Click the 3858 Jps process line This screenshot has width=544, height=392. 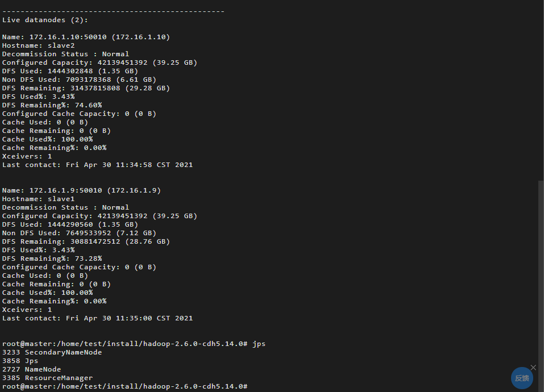(x=20, y=361)
